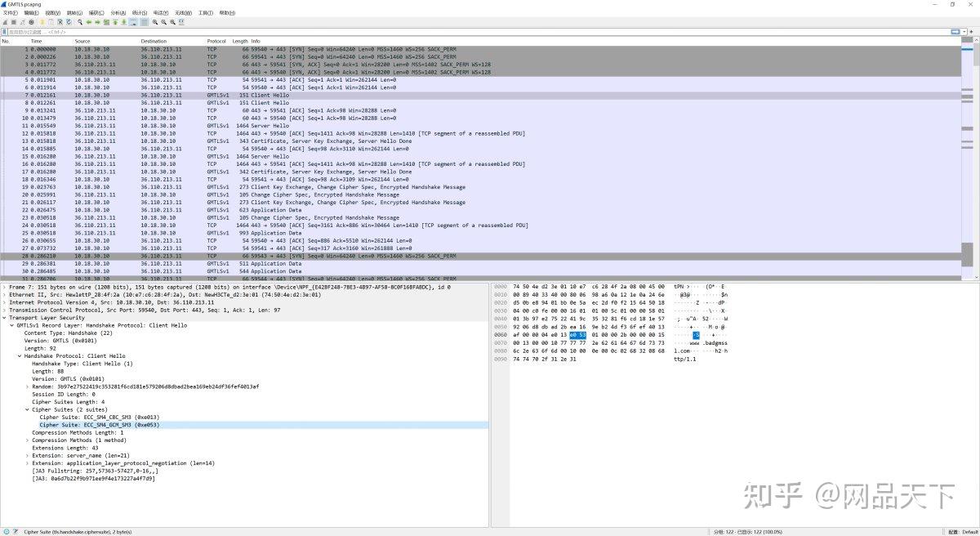Apply display filter with the arrow button

955,32
